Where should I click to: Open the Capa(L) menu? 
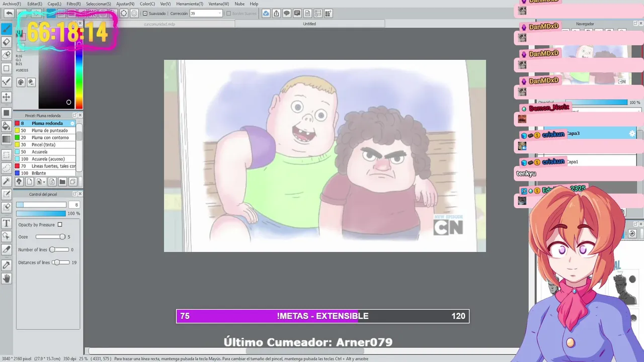[54, 4]
